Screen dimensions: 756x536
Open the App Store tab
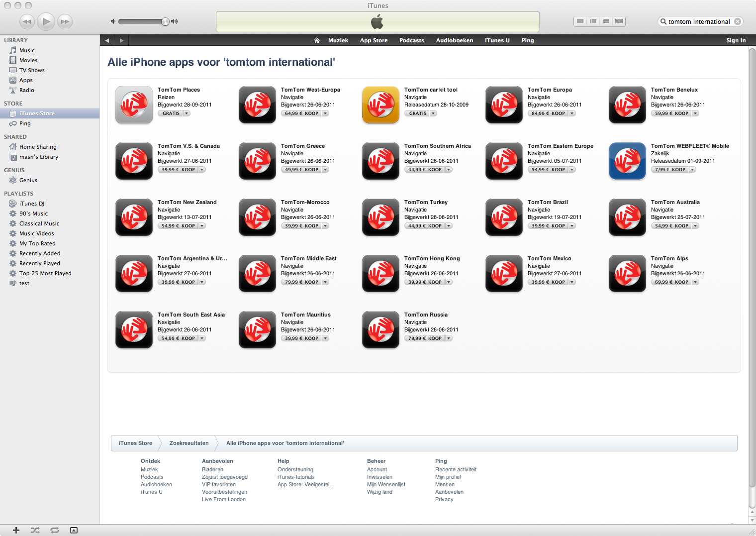tap(374, 40)
